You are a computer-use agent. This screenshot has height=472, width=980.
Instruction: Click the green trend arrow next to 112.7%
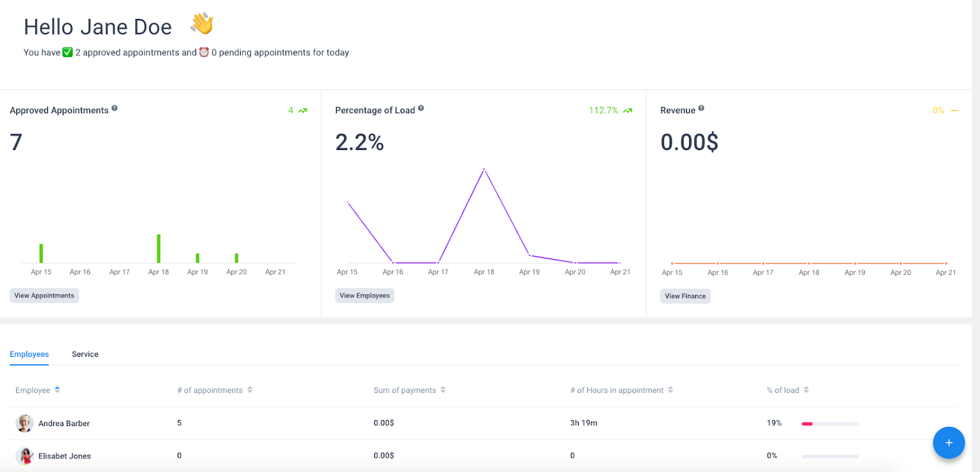[x=628, y=111]
